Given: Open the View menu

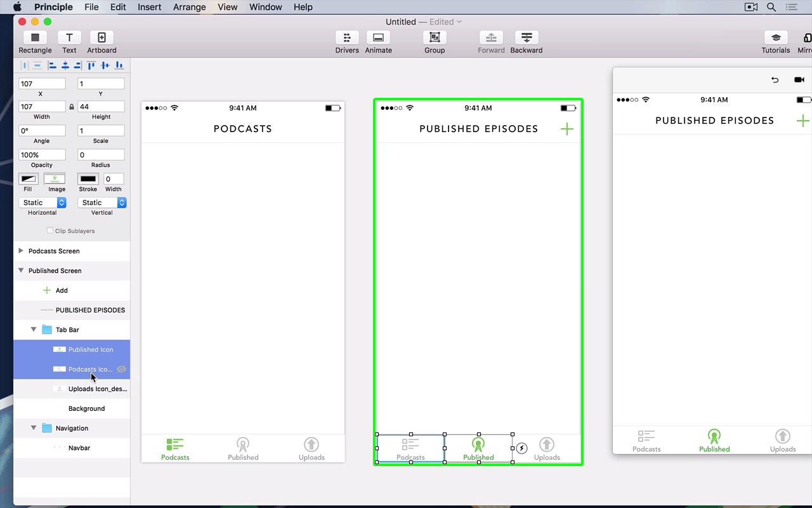Looking at the screenshot, I should (227, 7).
